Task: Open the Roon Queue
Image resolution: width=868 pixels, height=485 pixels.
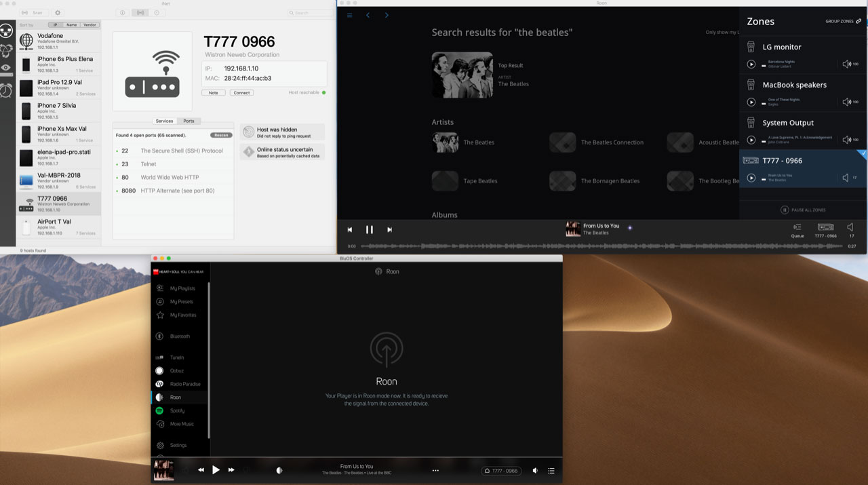Action: tap(797, 230)
